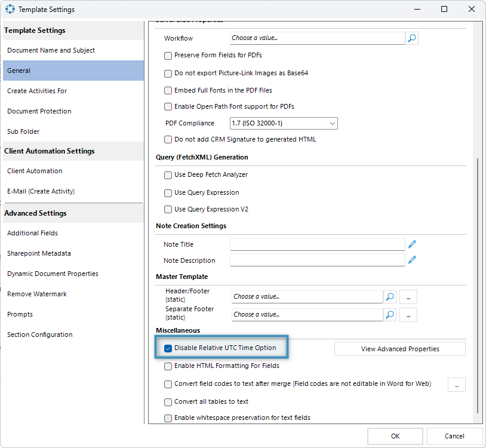486x448 pixels.
Task: Click the Separate Footer lookup magnifier icon
Action: [x=389, y=315]
